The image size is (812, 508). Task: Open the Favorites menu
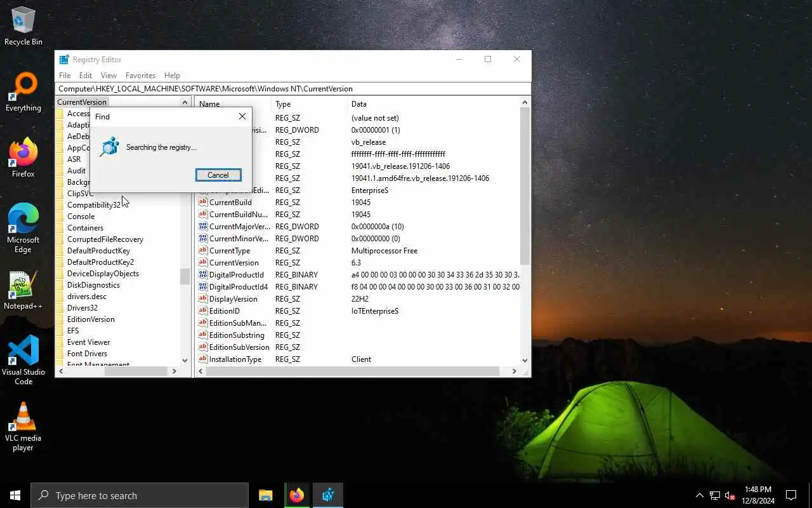(140, 75)
